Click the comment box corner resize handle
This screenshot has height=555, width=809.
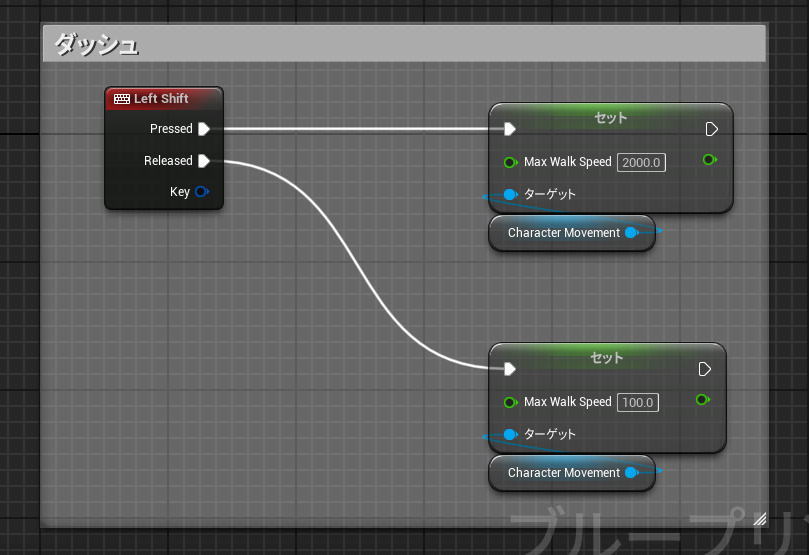point(759,519)
